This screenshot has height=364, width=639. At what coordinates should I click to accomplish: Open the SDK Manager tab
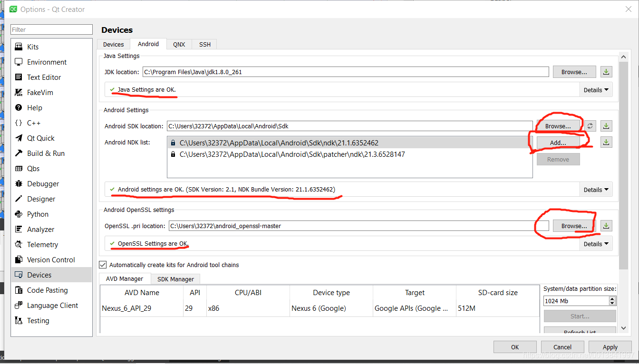[175, 279]
